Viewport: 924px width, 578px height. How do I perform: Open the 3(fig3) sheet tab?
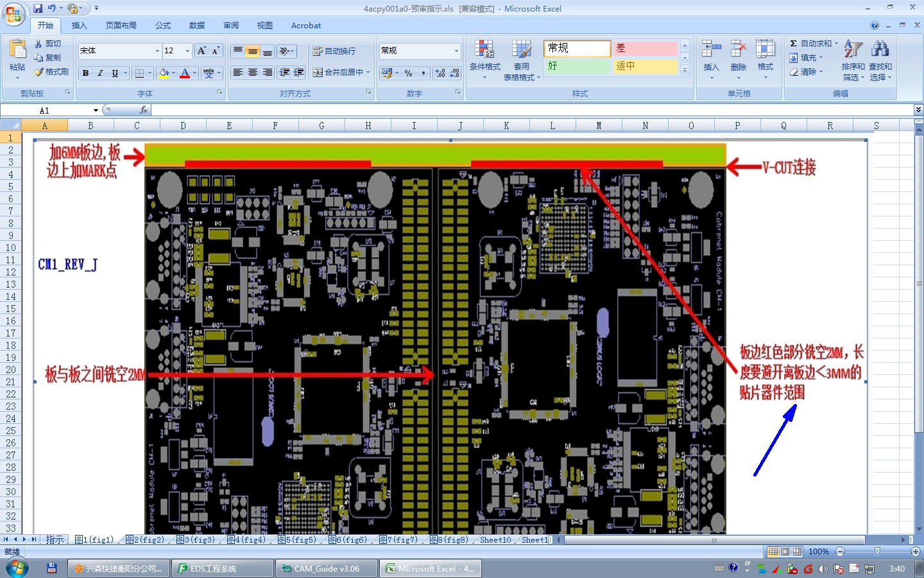click(196, 540)
